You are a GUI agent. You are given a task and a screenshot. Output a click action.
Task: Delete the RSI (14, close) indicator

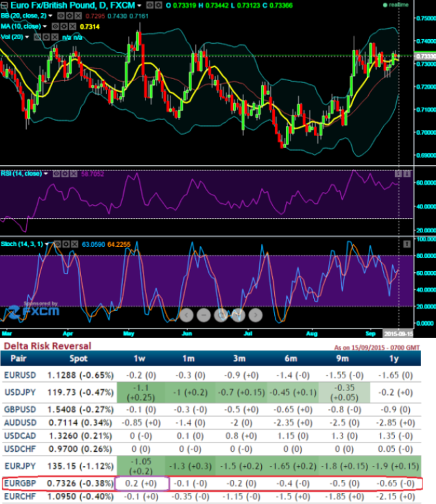[74, 174]
